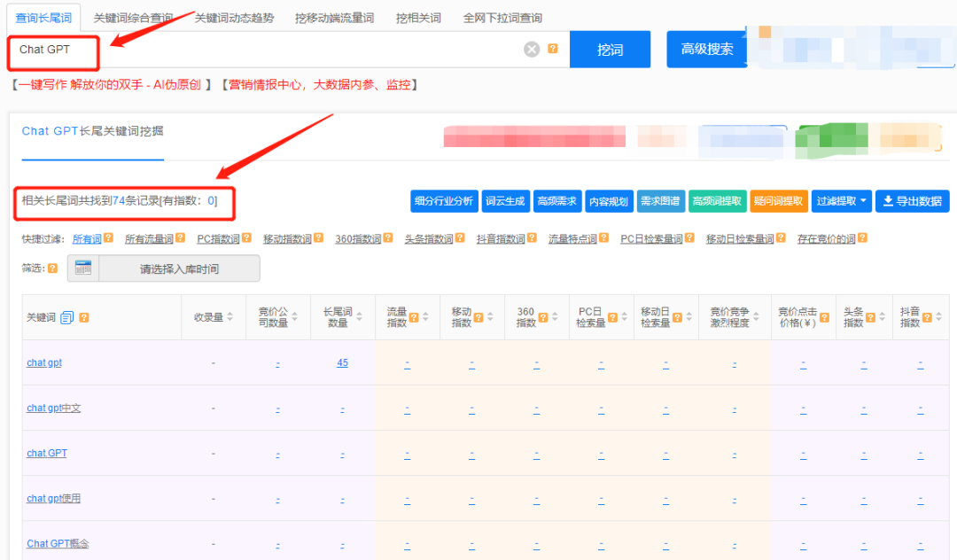Click the 高频需求 button

click(557, 201)
